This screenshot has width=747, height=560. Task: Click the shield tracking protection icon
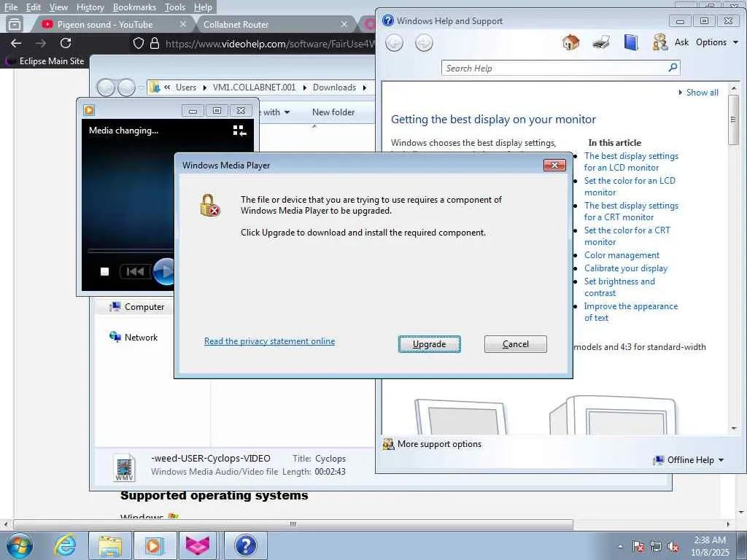(138, 43)
